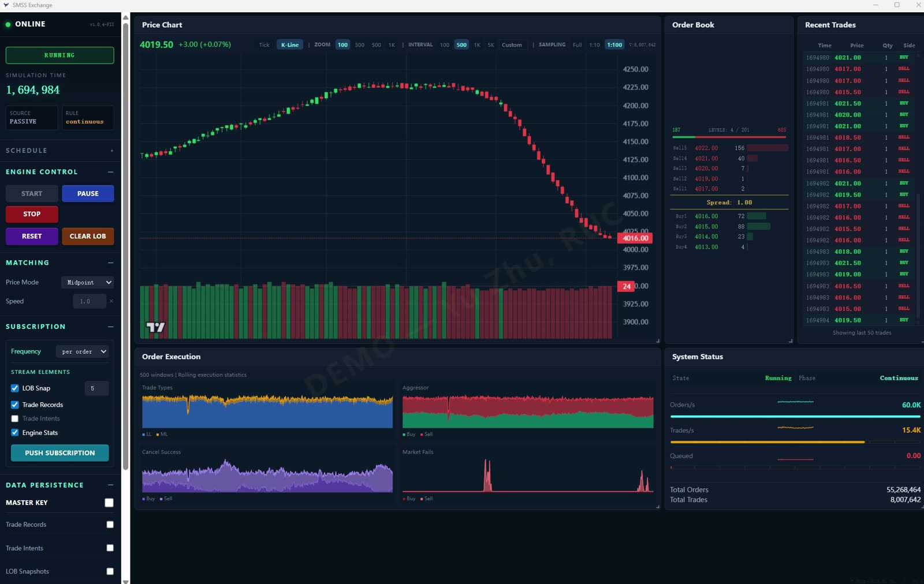The height and width of the screenshot is (584, 924).
Task: Click the Orders/s cyan progress bar
Action: [x=795, y=416]
